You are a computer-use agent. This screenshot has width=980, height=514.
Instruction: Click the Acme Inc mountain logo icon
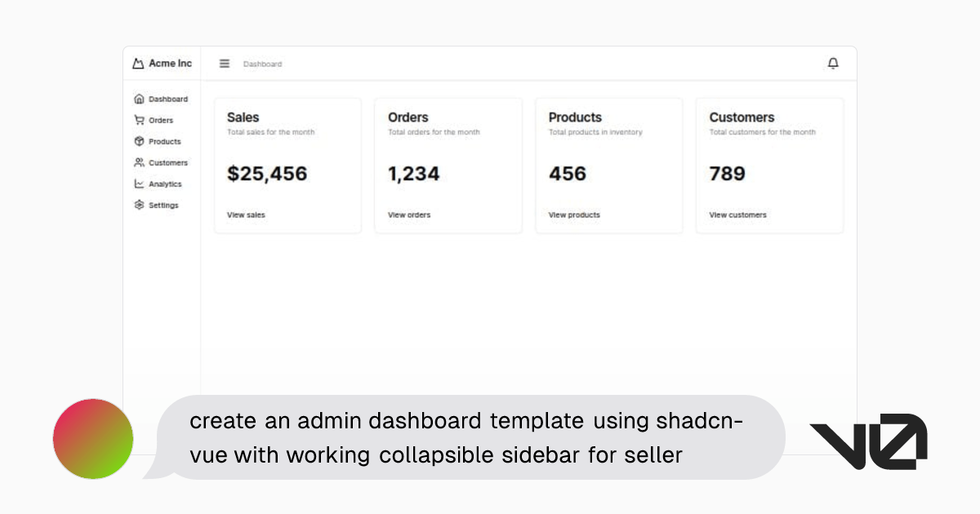click(138, 64)
